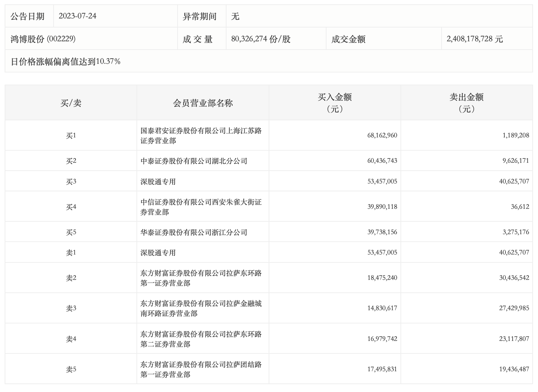The height and width of the screenshot is (392, 538).
Task: Click 深股通专用 in the 卖1 row
Action: 158,253
